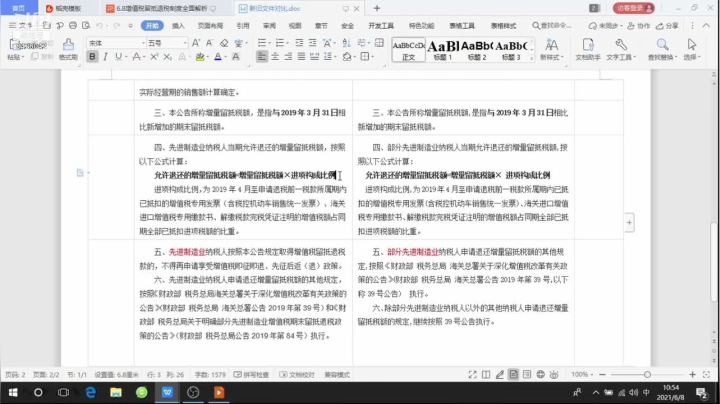Open the Table Tools (表格工具) tab
The image size is (720, 404).
pos(462,26)
